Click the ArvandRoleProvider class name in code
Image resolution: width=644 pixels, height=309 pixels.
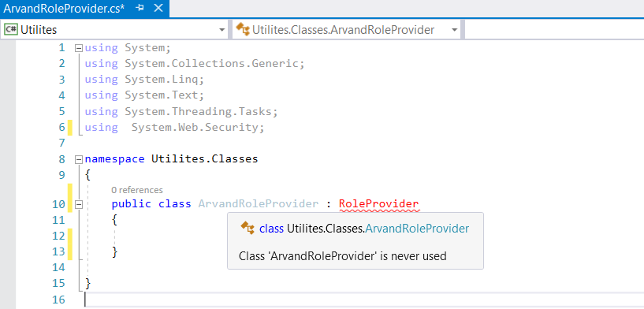click(259, 204)
